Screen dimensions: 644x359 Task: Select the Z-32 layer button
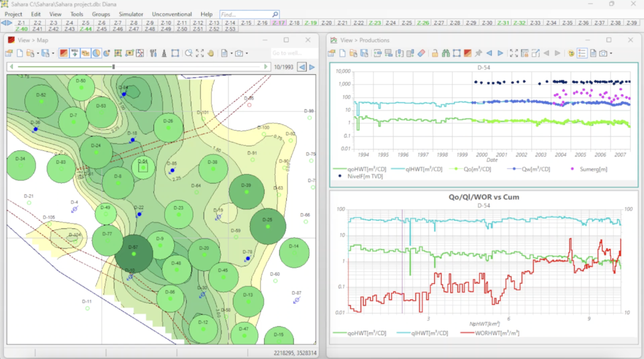pos(519,23)
